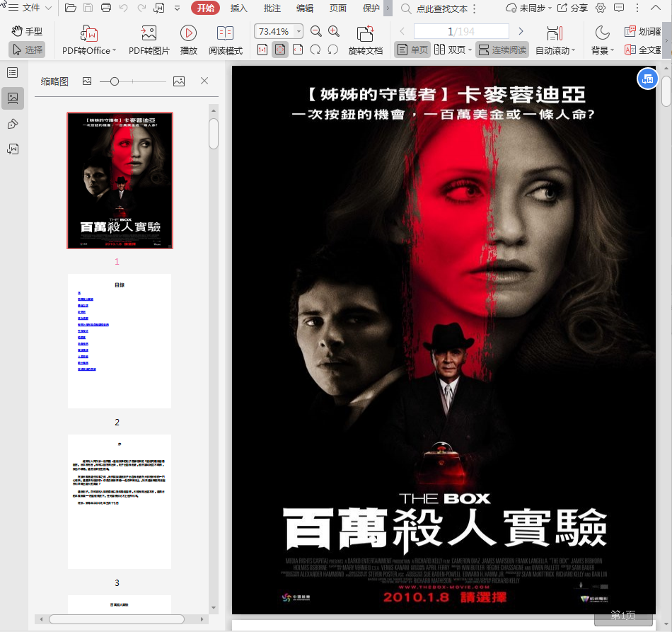672x632 pixels.
Task: Select page 2 thumbnail
Action: pos(120,341)
